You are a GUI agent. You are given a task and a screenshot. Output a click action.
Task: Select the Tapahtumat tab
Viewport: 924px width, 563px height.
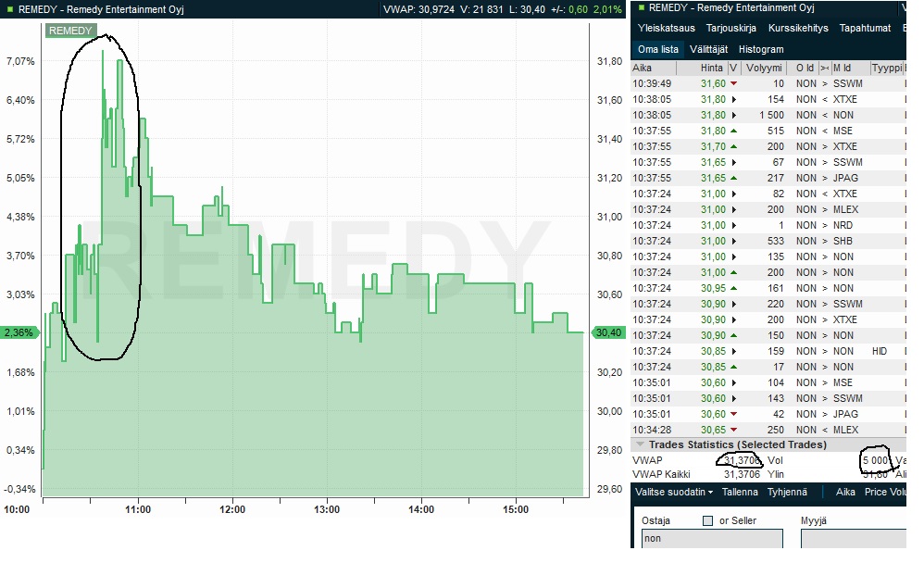[865, 28]
